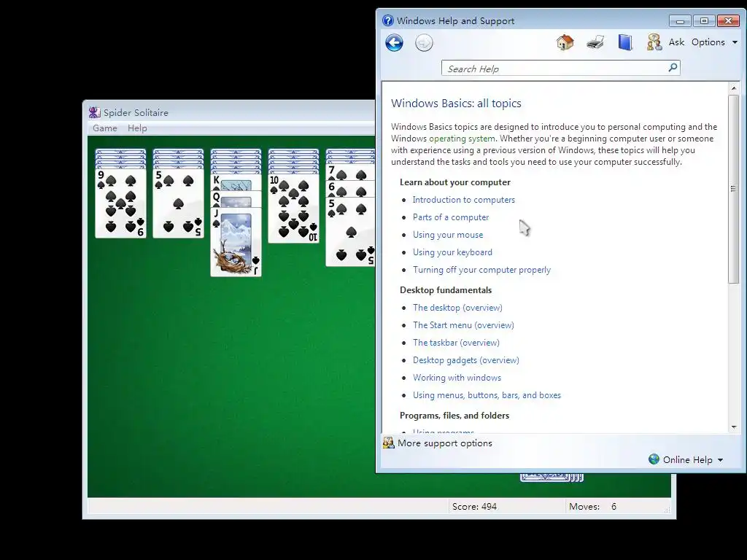
Task: Select the 5 of spades in second column
Action: click(x=178, y=204)
